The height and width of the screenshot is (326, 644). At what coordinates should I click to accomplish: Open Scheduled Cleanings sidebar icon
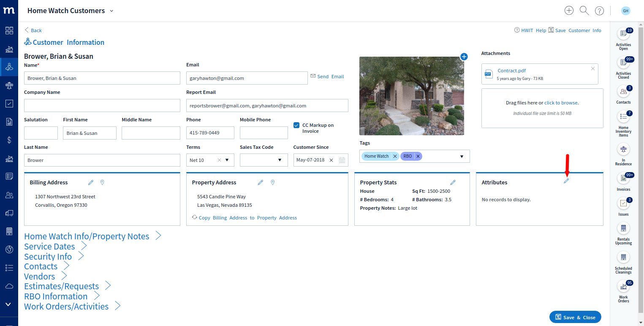click(623, 257)
